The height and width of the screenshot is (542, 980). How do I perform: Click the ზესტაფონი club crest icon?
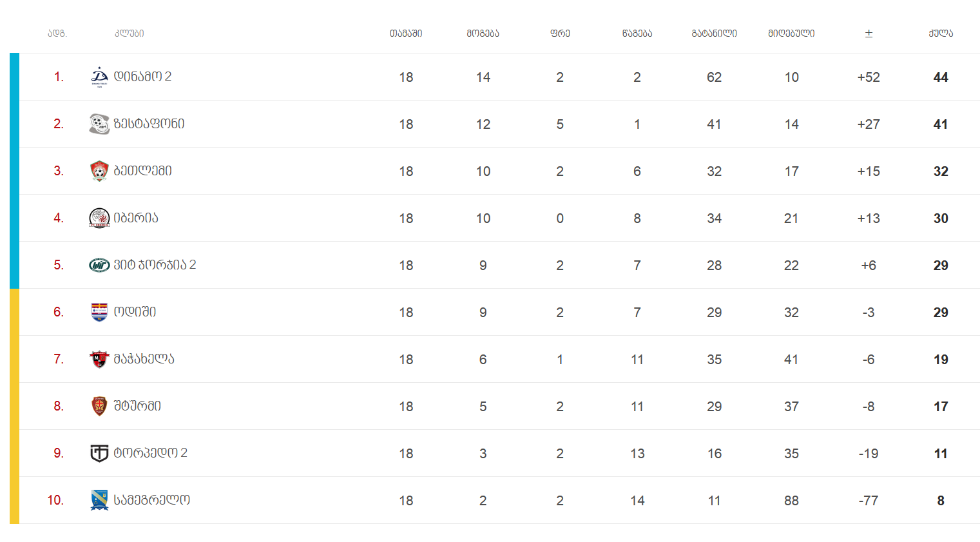click(99, 124)
